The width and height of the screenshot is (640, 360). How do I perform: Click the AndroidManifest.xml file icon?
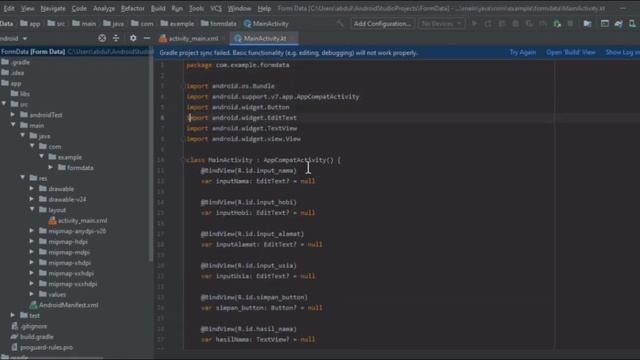pos(33,305)
